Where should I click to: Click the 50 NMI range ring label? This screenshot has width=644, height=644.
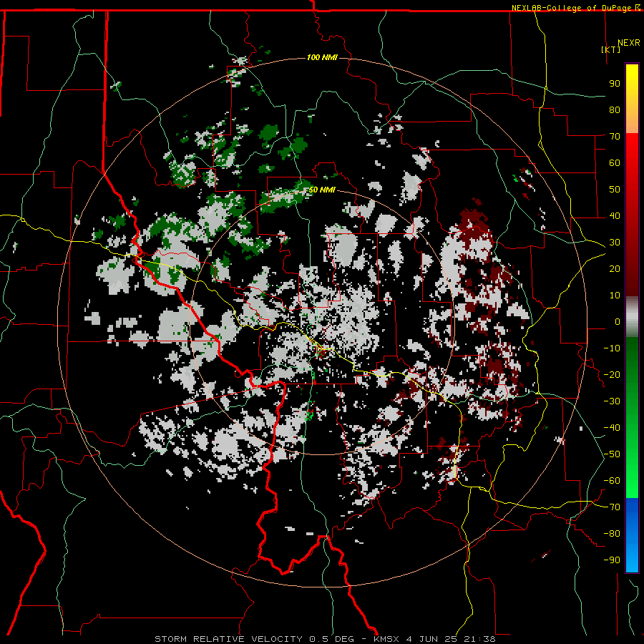click(x=322, y=190)
